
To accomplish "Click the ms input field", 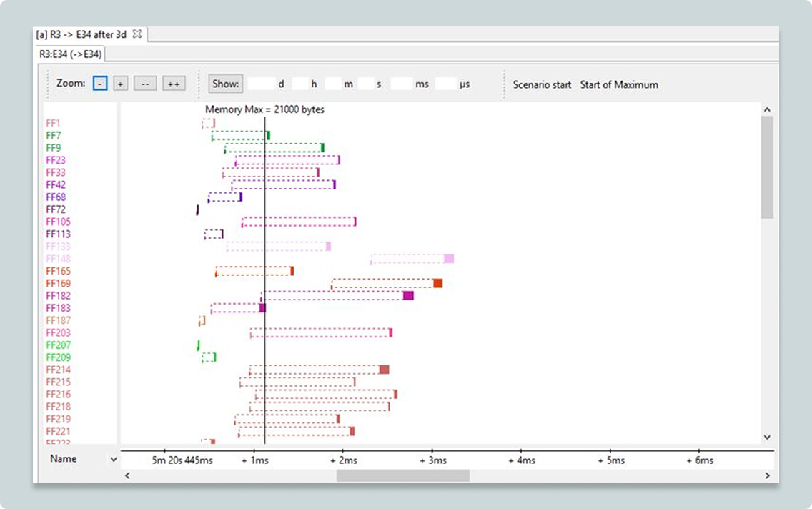I will tap(402, 84).
